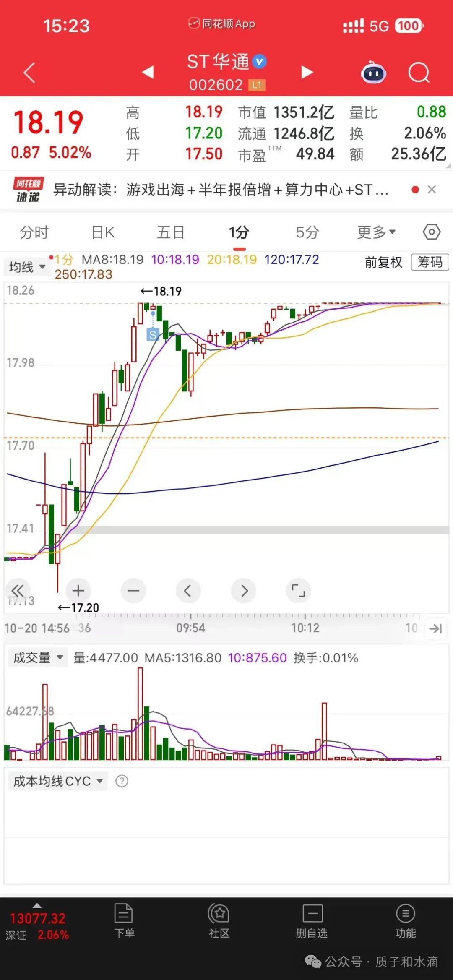Open the AI robot assistant
The image size is (453, 980).
[x=373, y=72]
